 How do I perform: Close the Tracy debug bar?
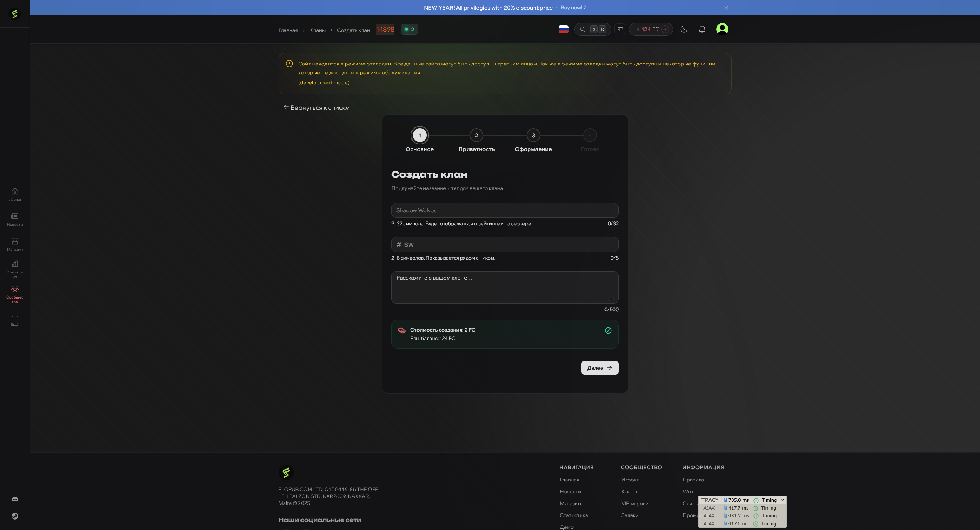tap(782, 500)
